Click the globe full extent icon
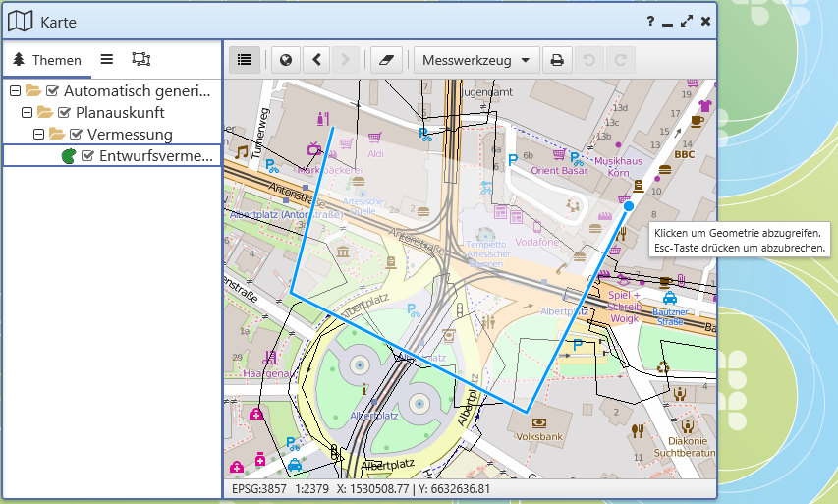This screenshot has width=838, height=504. click(286, 60)
